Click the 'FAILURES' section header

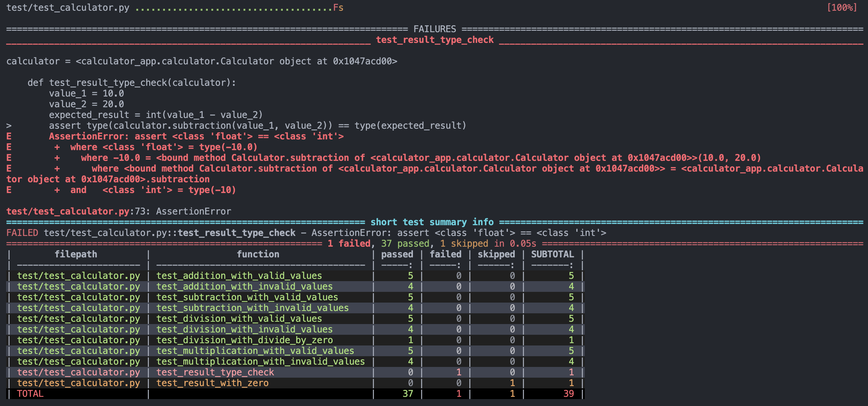435,29
